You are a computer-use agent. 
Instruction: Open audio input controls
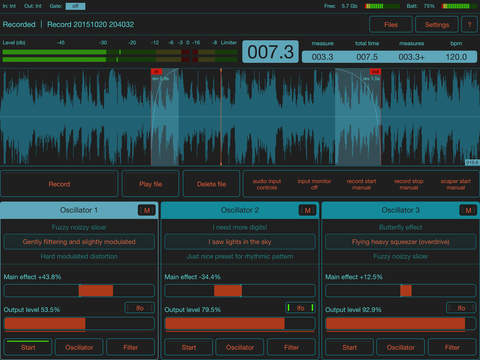click(x=267, y=184)
